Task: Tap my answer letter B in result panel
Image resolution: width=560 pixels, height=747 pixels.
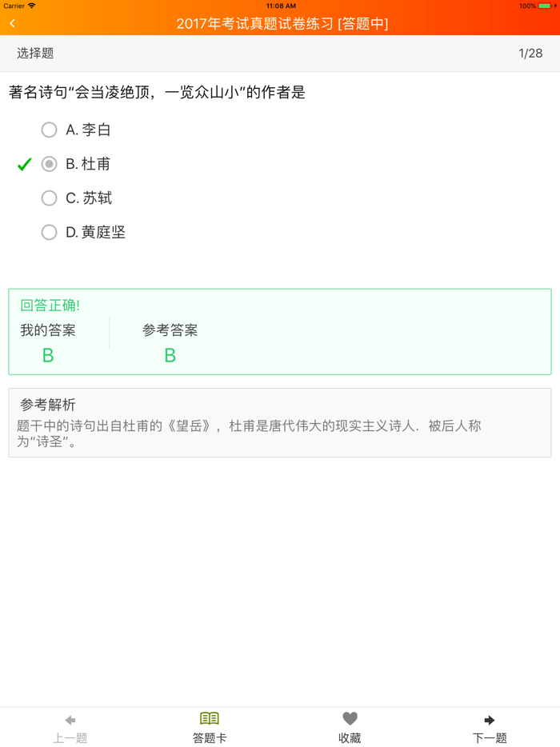Action: 48,355
